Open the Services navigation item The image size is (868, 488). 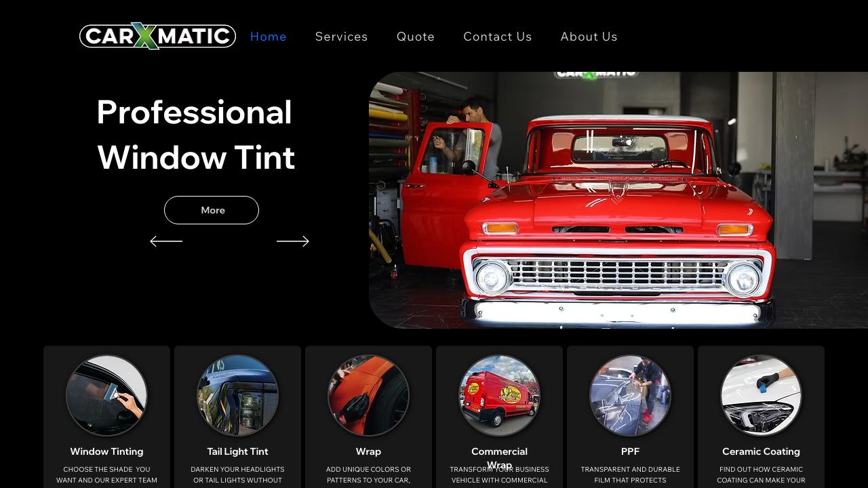coord(341,37)
